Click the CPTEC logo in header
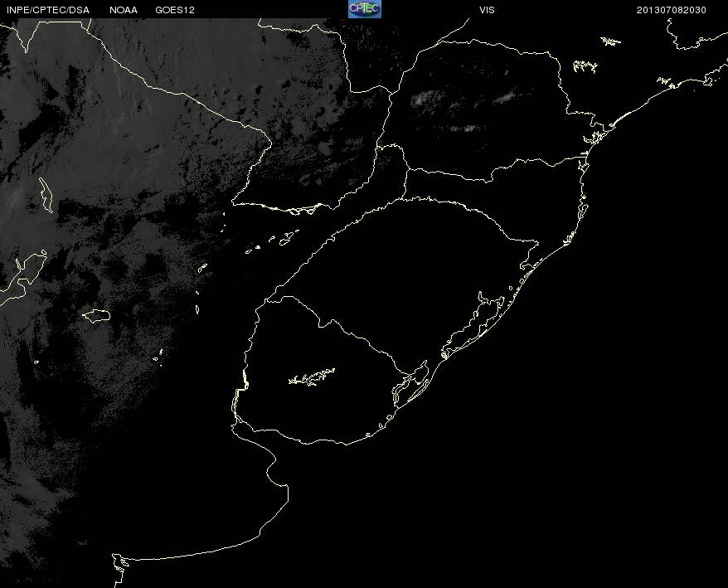Image resolution: width=728 pixels, height=588 pixels. point(365,9)
